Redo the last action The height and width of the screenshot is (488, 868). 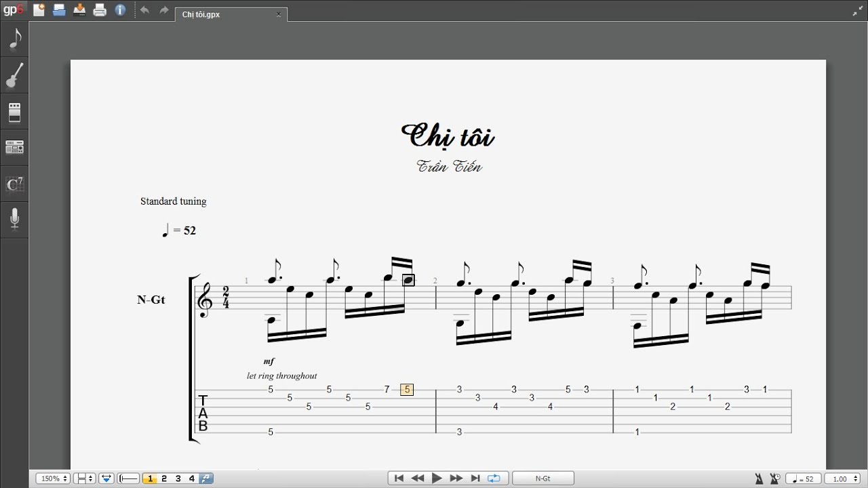point(163,10)
